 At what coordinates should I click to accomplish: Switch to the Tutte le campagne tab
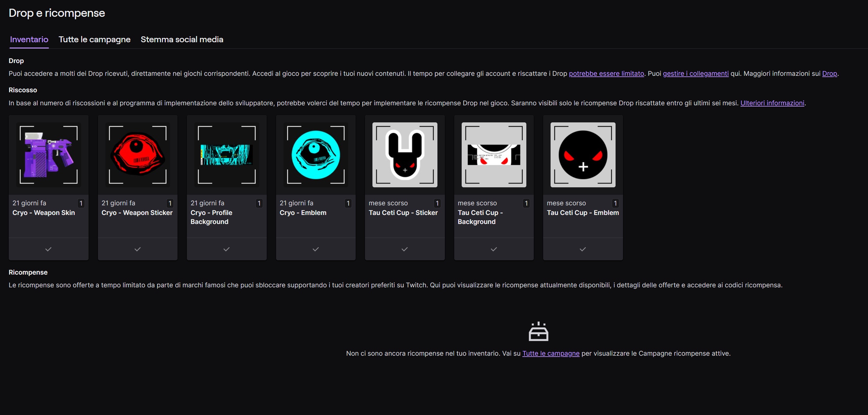pos(94,39)
